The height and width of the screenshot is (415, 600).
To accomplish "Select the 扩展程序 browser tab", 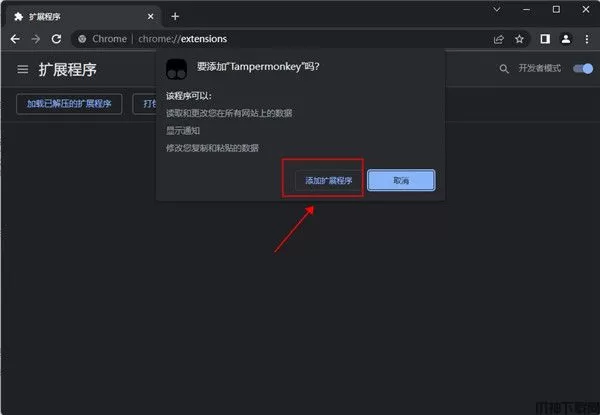I will [x=82, y=16].
